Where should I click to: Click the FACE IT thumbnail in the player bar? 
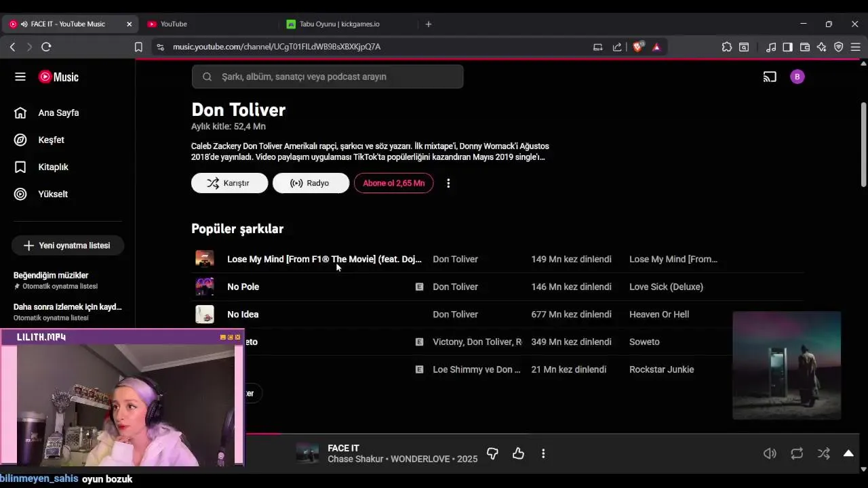307,453
